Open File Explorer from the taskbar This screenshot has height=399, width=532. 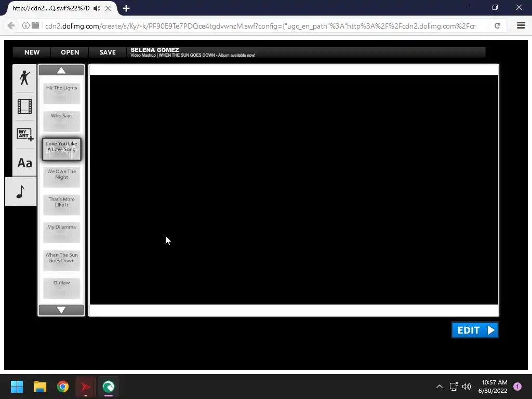coord(39,387)
